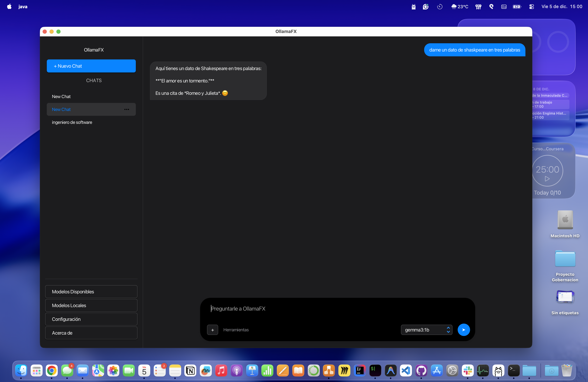The image size is (588, 382).
Task: Open App Store from the Dock
Action: pyautogui.click(x=437, y=371)
